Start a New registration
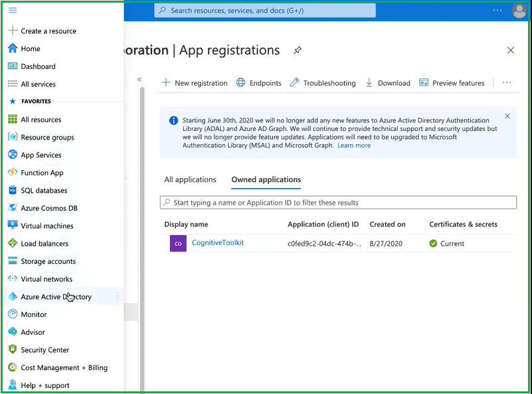Screen dimensions: 532x394 tap(194, 83)
